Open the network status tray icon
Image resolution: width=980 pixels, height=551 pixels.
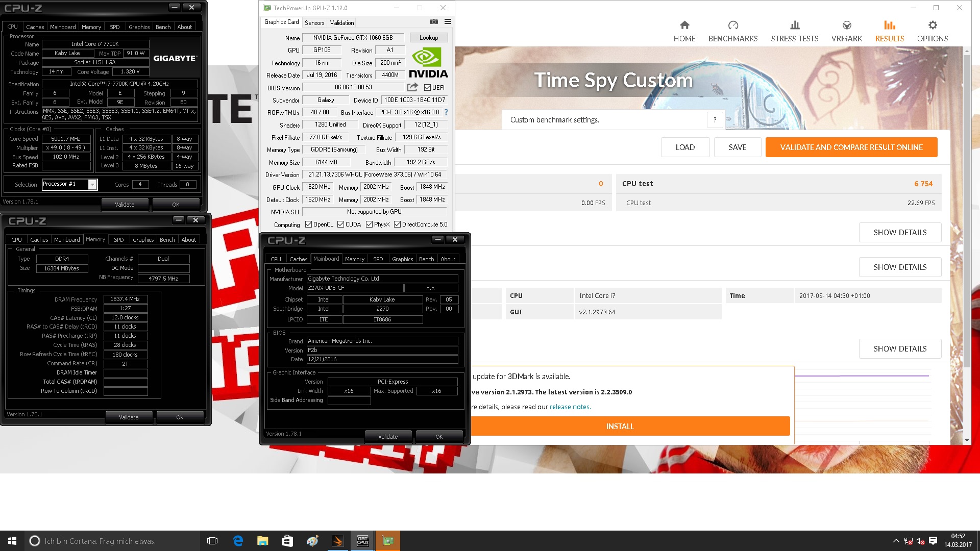909,541
